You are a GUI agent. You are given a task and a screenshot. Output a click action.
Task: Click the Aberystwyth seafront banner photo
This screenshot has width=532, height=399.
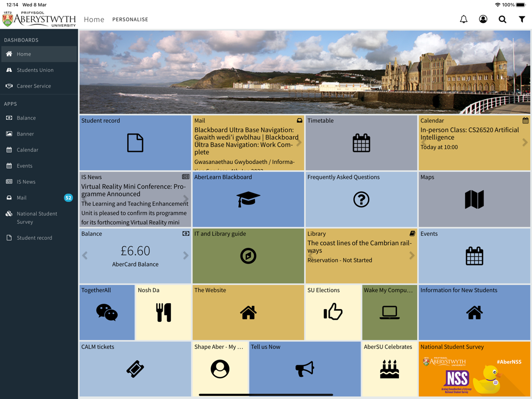305,72
